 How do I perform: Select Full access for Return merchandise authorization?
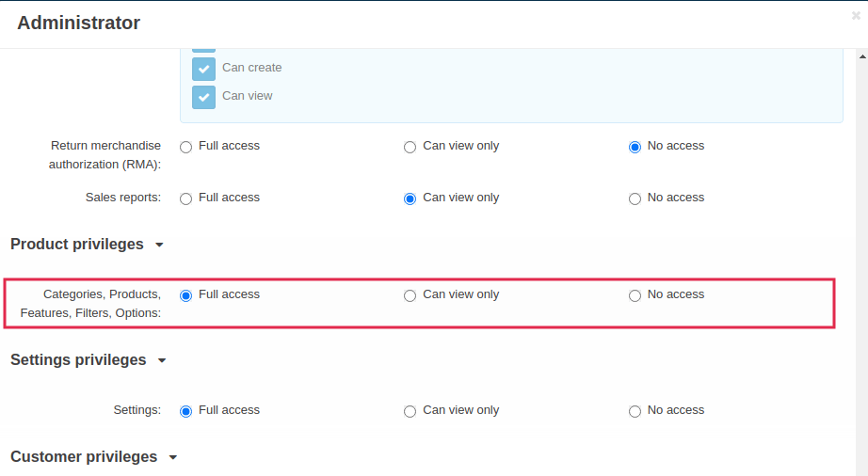point(185,147)
